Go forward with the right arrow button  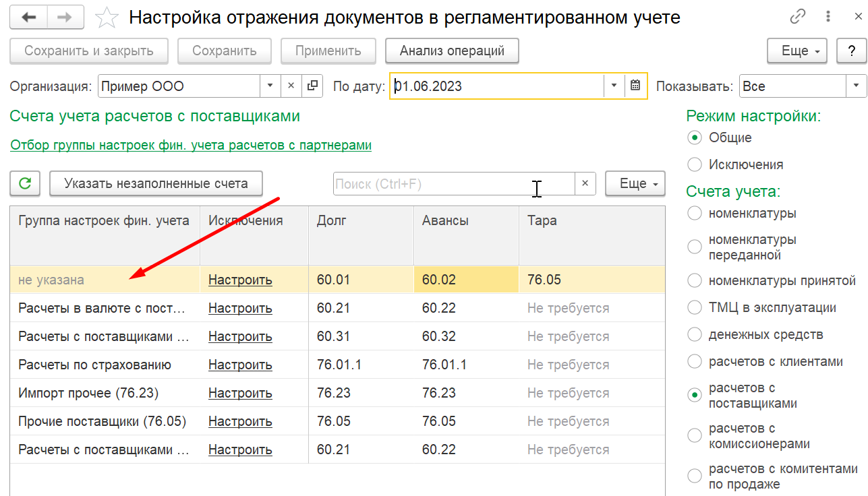tap(65, 17)
